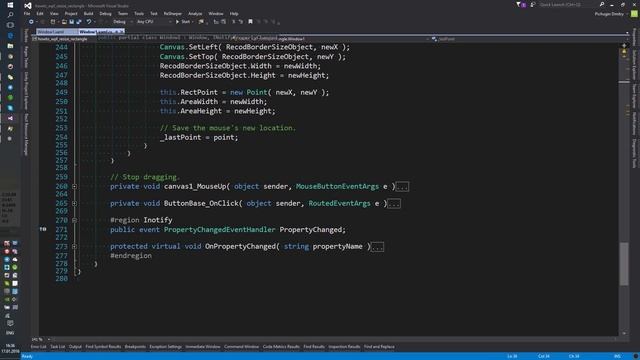Open the Edit menu
640x360 pixels.
click(40, 13)
